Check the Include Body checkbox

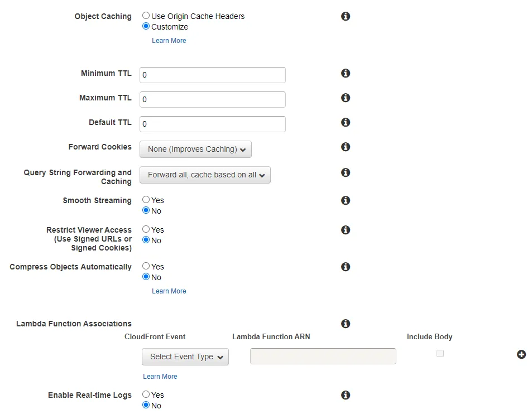[x=440, y=354]
